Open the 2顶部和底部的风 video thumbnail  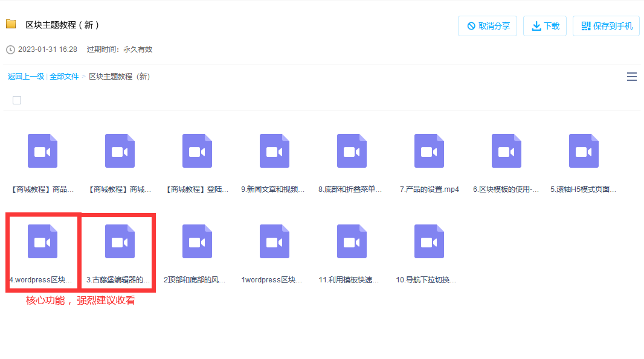197,241
